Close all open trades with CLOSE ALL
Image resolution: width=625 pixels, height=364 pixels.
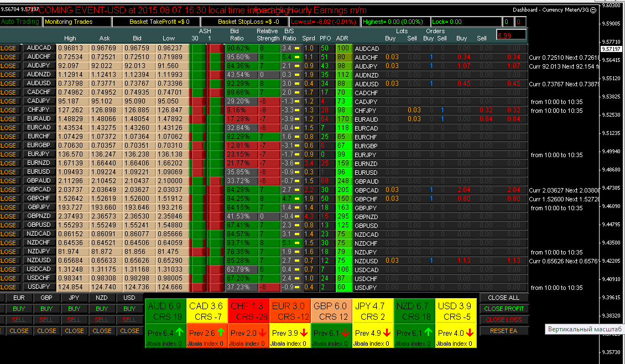tap(504, 298)
